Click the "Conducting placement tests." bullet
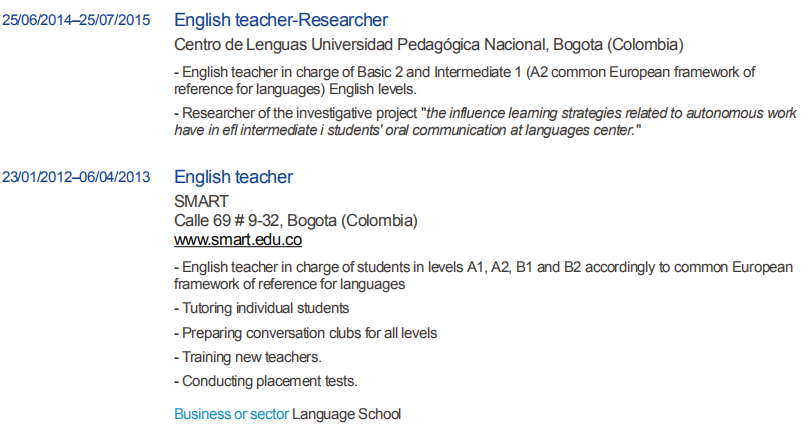The width and height of the screenshot is (808, 427). [x=265, y=381]
